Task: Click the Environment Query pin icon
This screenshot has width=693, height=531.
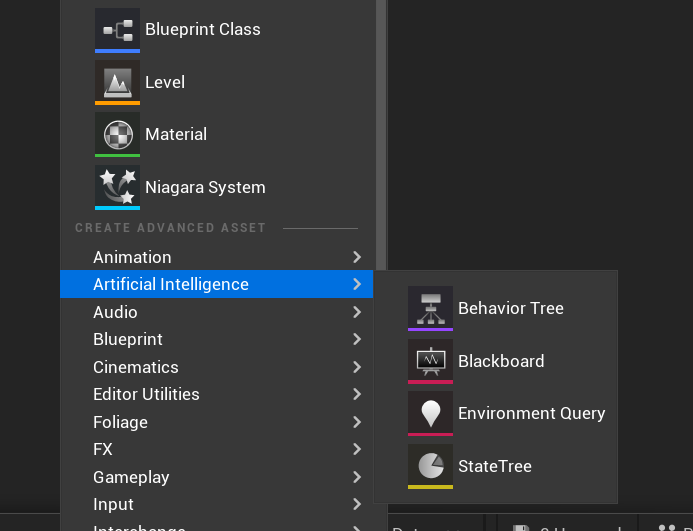Action: coord(430,413)
